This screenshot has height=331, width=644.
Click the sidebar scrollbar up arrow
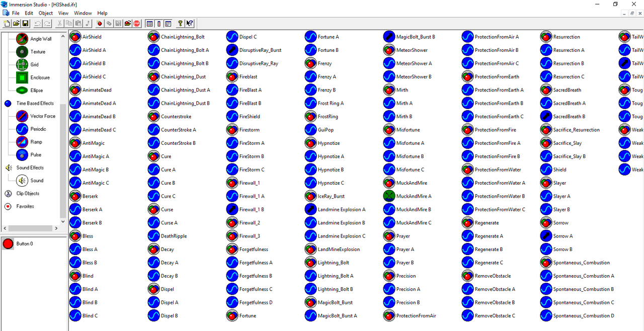coord(63,35)
